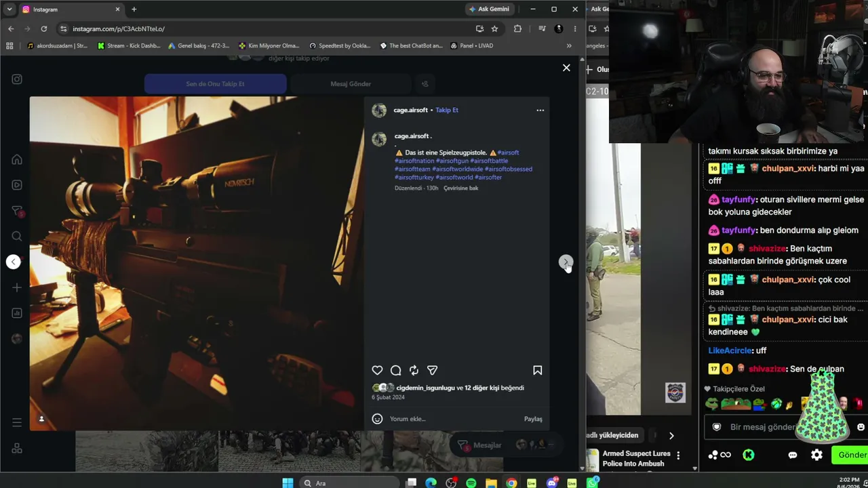Open the Kim Milyoner Olmak bookmark

coord(269,46)
